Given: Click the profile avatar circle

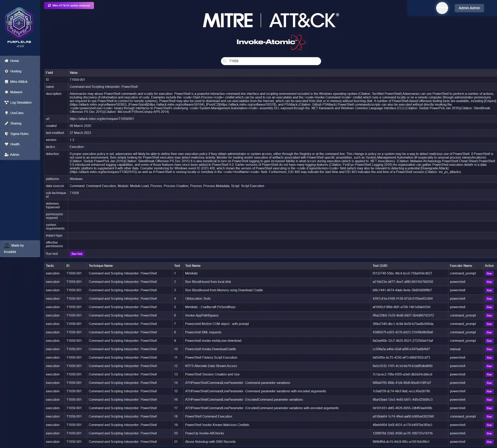Looking at the screenshot, I should (442, 8).
